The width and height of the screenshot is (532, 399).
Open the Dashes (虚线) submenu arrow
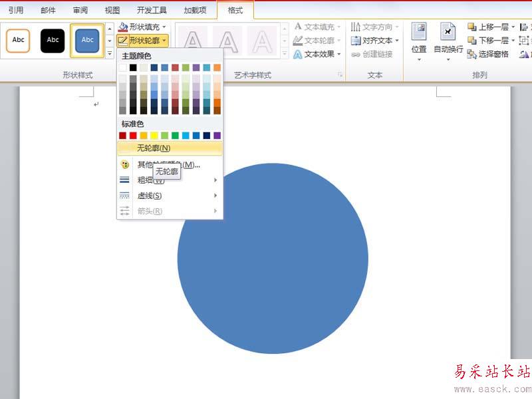215,196
